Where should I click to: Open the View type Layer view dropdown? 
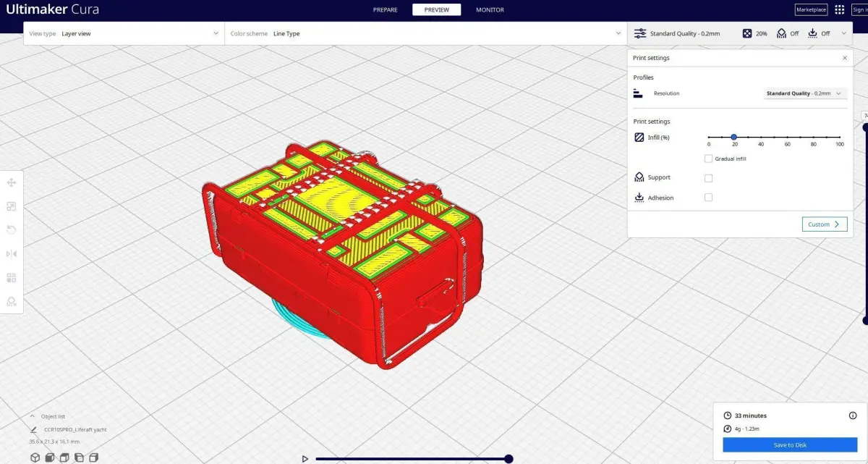[124, 33]
